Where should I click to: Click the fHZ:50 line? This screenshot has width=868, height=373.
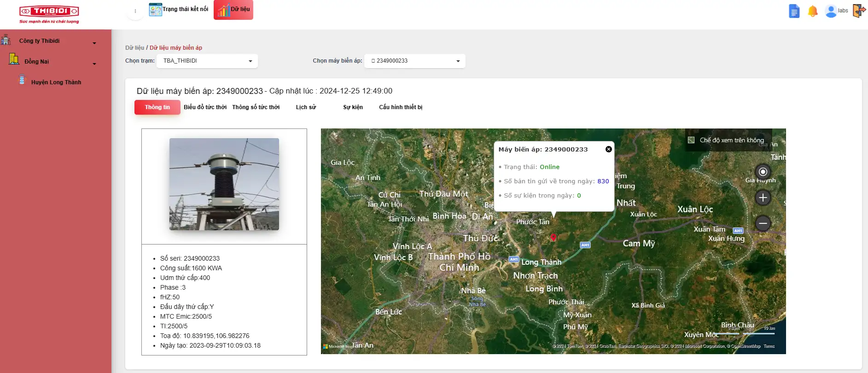click(170, 297)
